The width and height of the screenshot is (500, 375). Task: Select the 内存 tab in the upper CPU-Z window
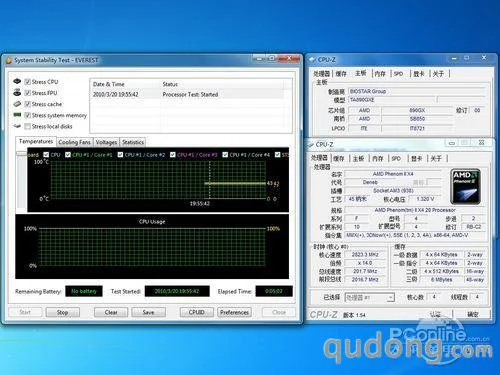point(380,74)
